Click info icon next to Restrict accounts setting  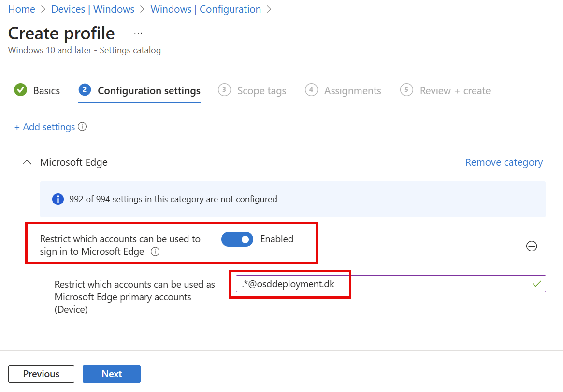155,251
